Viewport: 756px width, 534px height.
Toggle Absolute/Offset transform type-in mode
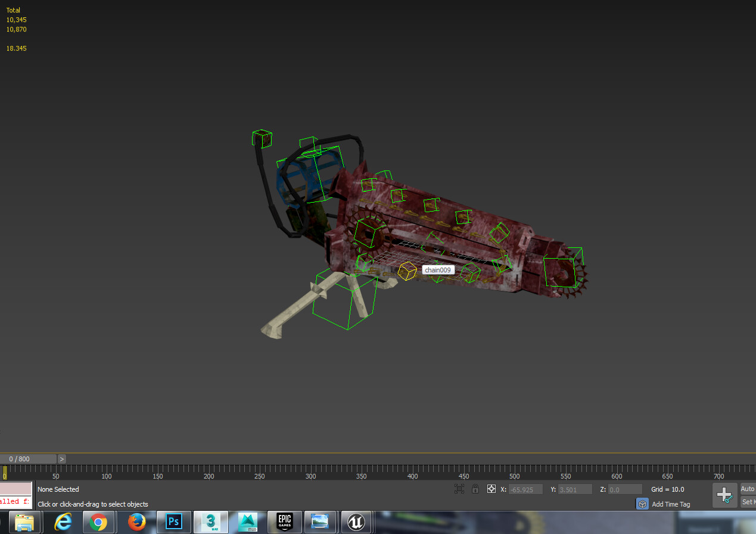click(491, 489)
